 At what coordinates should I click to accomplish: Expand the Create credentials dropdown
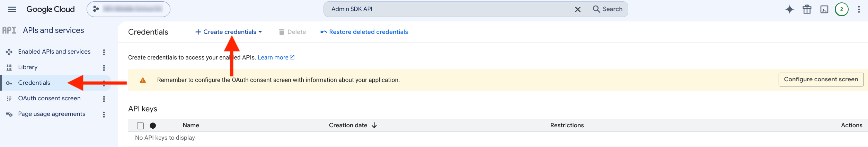click(229, 32)
